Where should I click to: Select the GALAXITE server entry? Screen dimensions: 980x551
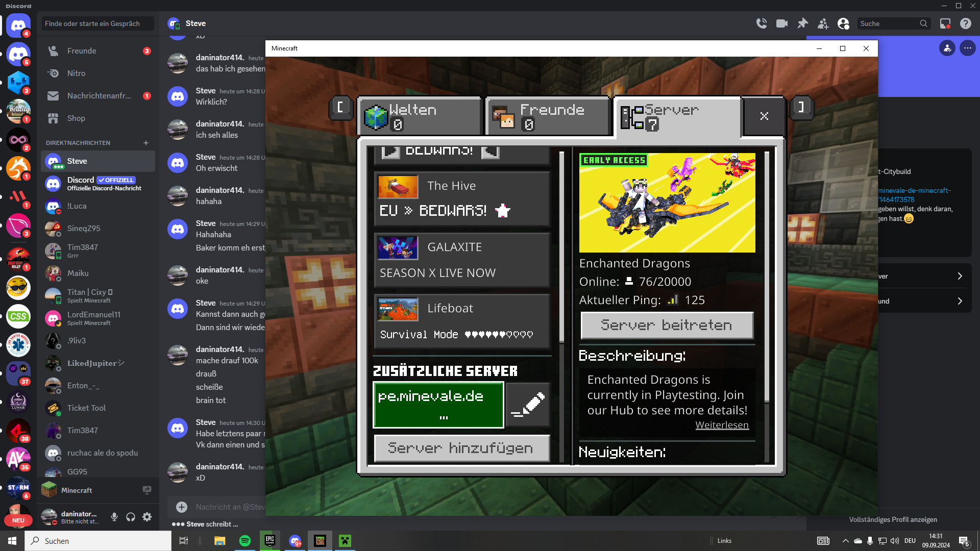[x=462, y=260]
